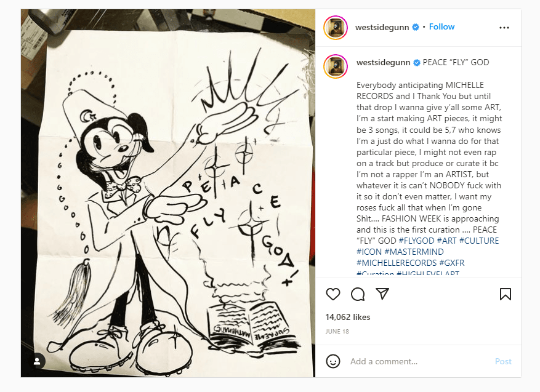The image size is (540, 392).
Task: View the 14,062 likes list
Action: pyautogui.click(x=348, y=317)
